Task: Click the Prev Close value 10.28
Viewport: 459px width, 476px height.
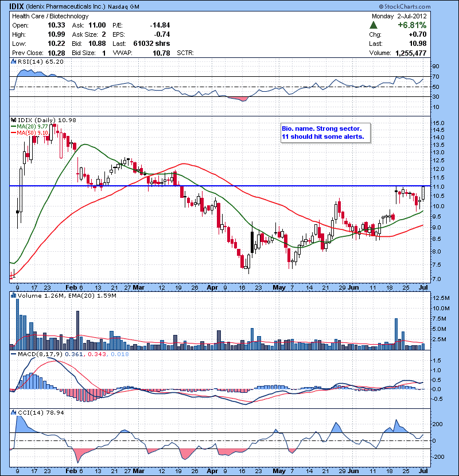Action: pyautogui.click(x=56, y=53)
